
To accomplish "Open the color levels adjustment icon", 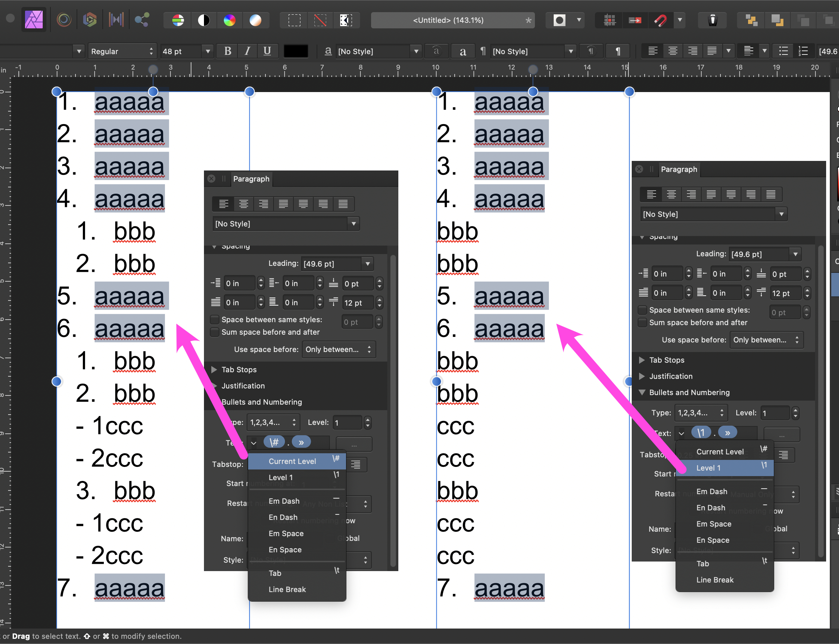I will point(178,20).
